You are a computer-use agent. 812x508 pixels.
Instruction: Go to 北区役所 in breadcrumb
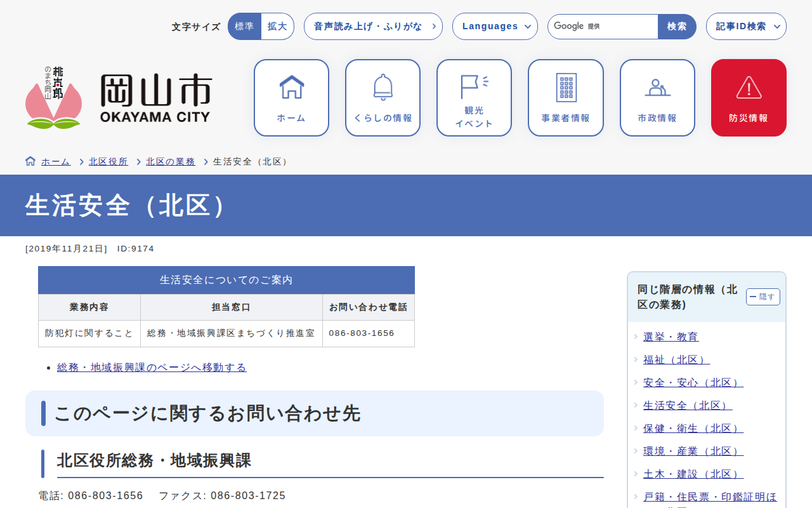108,162
